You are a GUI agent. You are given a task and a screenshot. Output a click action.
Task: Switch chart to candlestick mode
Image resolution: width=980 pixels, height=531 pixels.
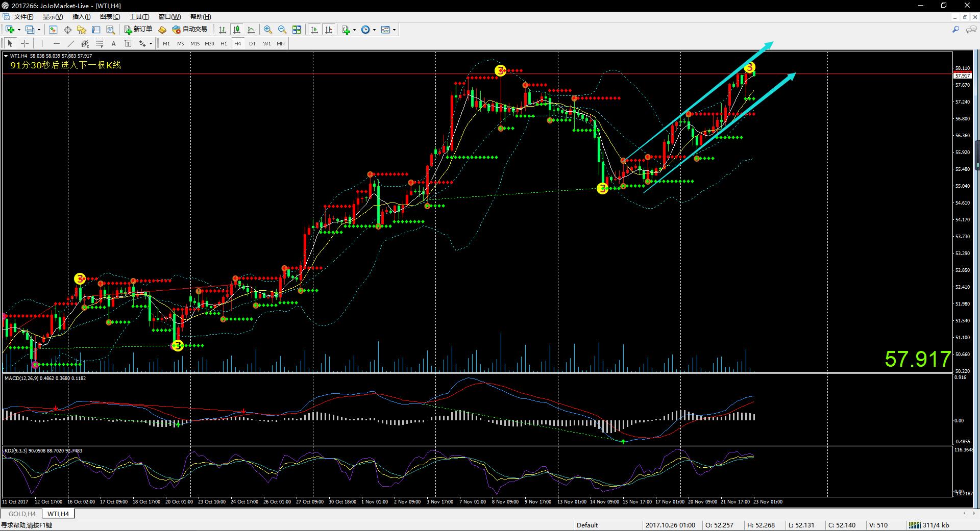236,30
